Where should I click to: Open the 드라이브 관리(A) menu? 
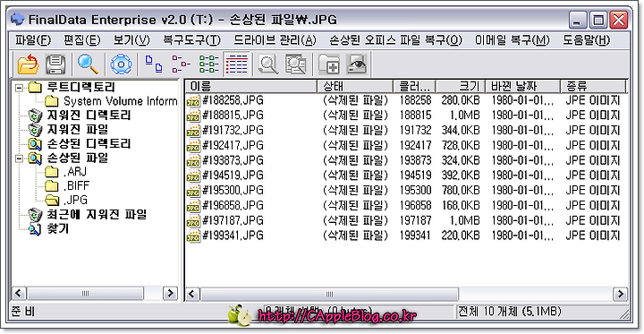tap(275, 40)
